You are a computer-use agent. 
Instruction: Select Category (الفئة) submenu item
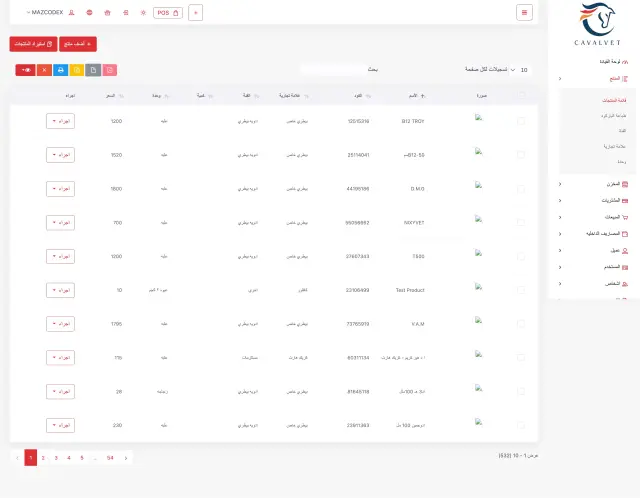coord(622,131)
